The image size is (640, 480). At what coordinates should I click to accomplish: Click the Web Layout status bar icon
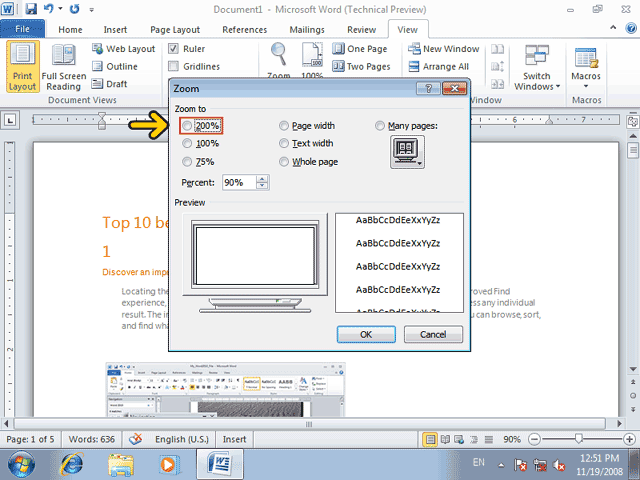(x=459, y=440)
